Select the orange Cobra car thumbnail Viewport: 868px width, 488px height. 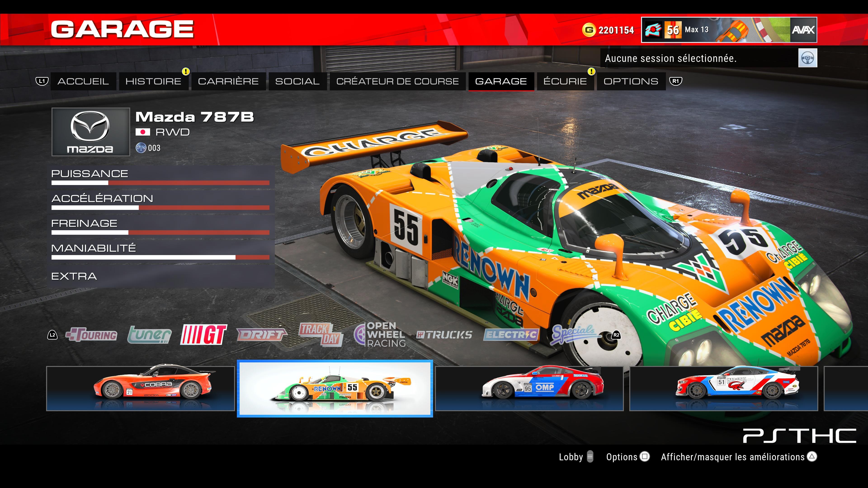(x=141, y=389)
